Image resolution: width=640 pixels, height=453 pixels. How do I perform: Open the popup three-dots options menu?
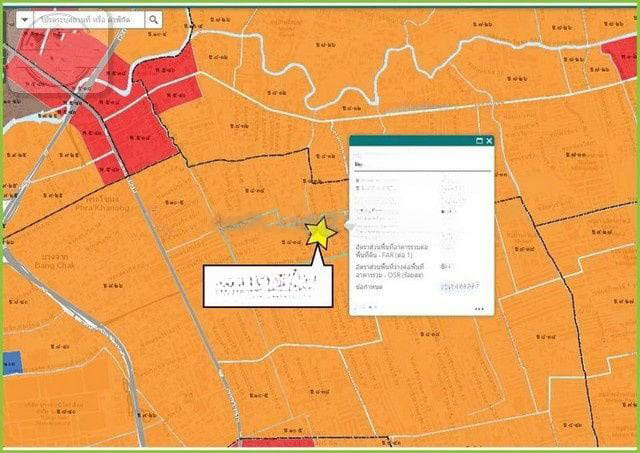[x=480, y=309]
